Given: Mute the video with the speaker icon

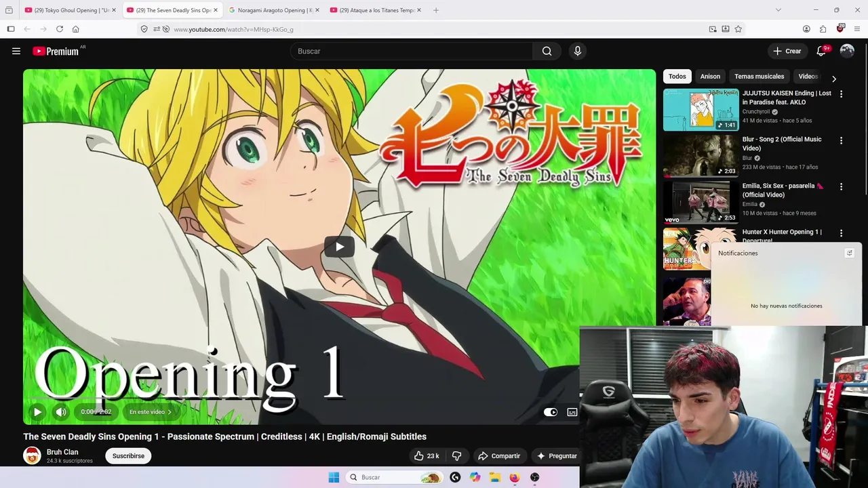Looking at the screenshot, I should click(x=61, y=411).
